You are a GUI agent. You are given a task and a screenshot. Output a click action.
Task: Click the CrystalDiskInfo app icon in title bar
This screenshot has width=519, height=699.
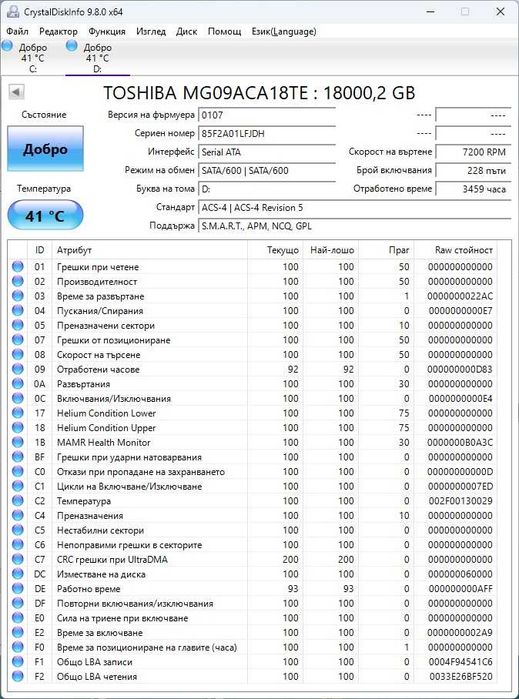(13, 12)
